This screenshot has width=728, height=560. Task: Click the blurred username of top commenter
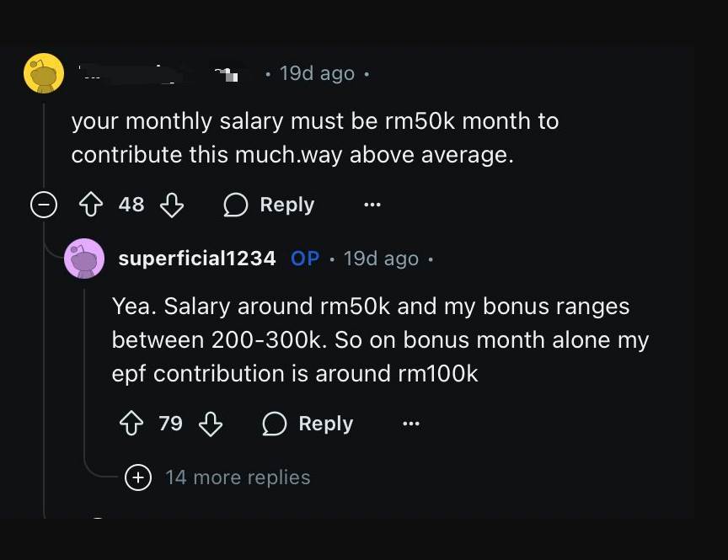tap(158, 74)
